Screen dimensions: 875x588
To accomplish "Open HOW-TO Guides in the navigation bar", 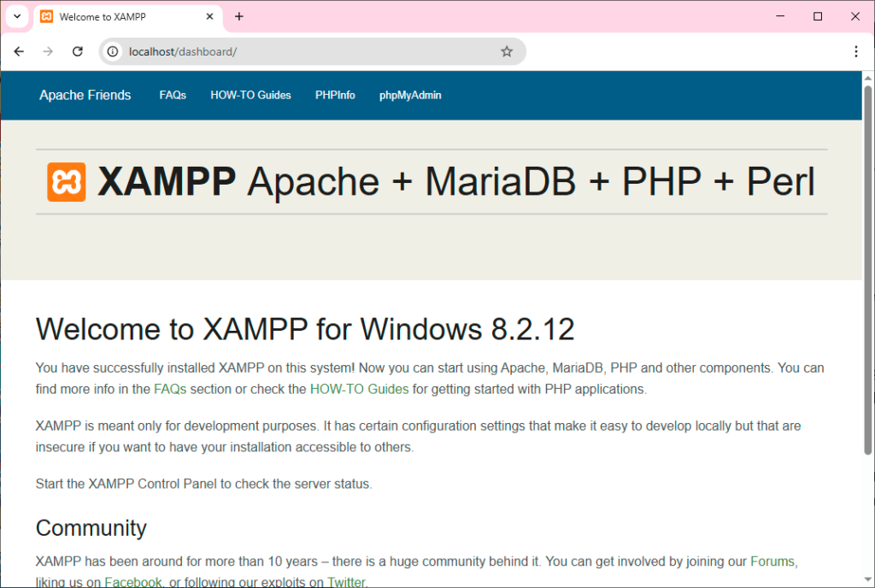I will (250, 95).
